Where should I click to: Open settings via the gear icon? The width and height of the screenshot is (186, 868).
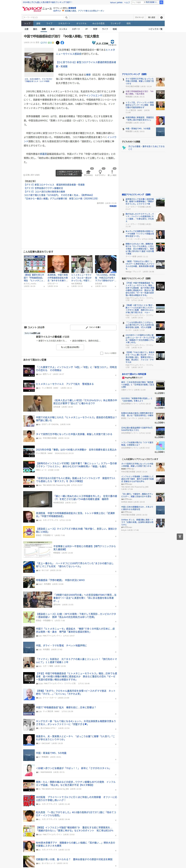[x=161, y=17]
